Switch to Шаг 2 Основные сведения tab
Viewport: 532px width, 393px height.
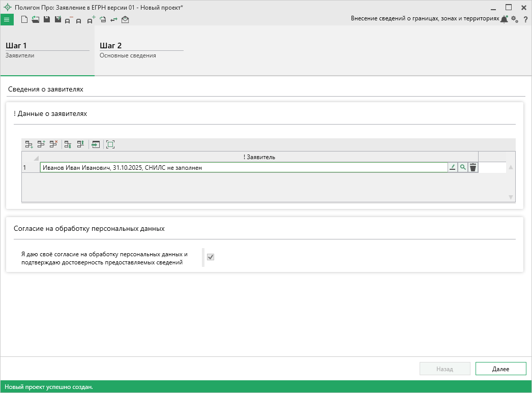click(x=141, y=50)
